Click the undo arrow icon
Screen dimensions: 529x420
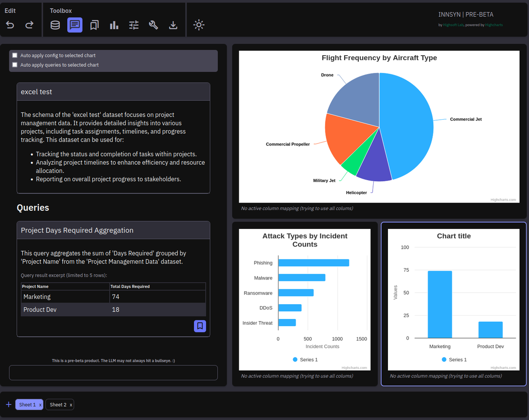tap(10, 25)
